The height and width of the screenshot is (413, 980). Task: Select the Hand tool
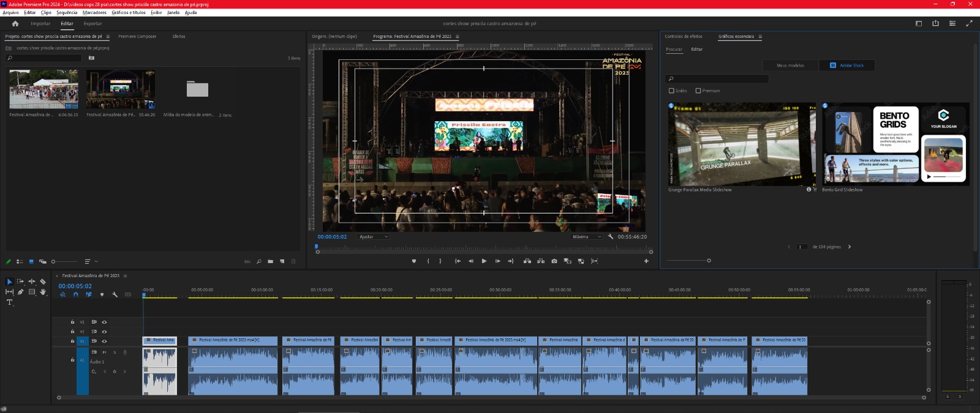tap(43, 292)
